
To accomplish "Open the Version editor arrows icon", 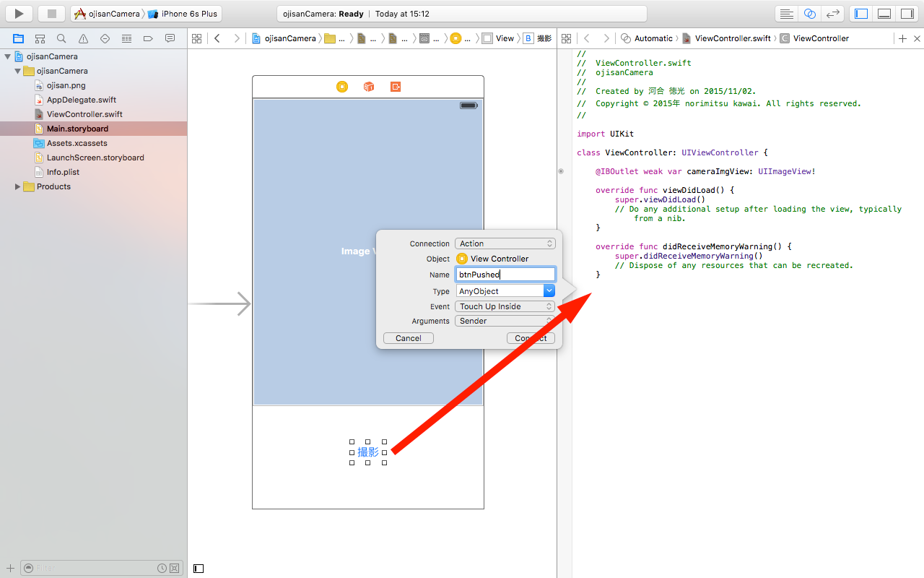I will [x=834, y=13].
